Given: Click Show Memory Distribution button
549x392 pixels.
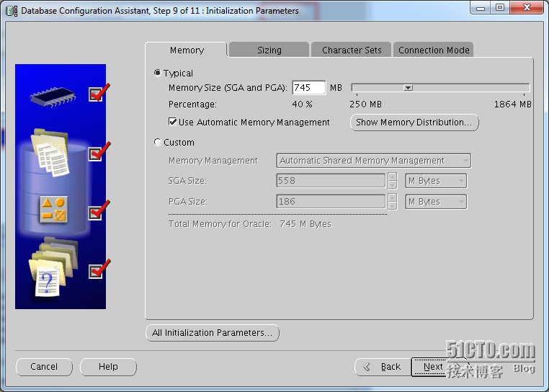Looking at the screenshot, I should [414, 122].
